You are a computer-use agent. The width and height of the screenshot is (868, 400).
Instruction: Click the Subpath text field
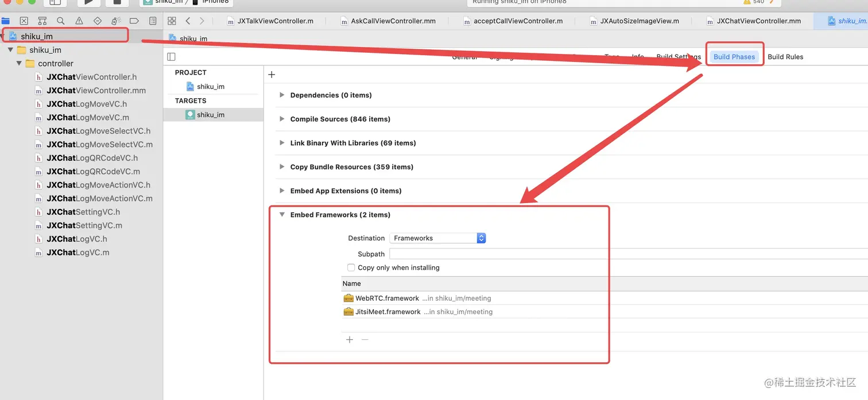tap(628, 254)
